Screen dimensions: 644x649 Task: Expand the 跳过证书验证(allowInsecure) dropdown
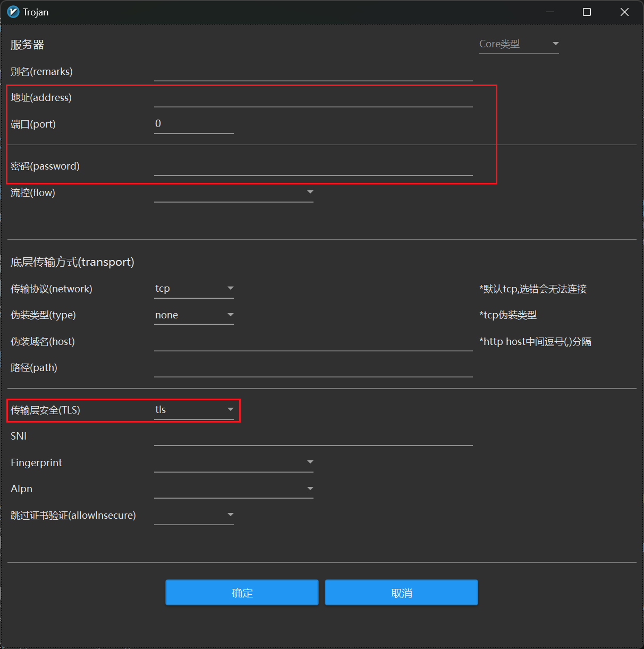coord(194,515)
